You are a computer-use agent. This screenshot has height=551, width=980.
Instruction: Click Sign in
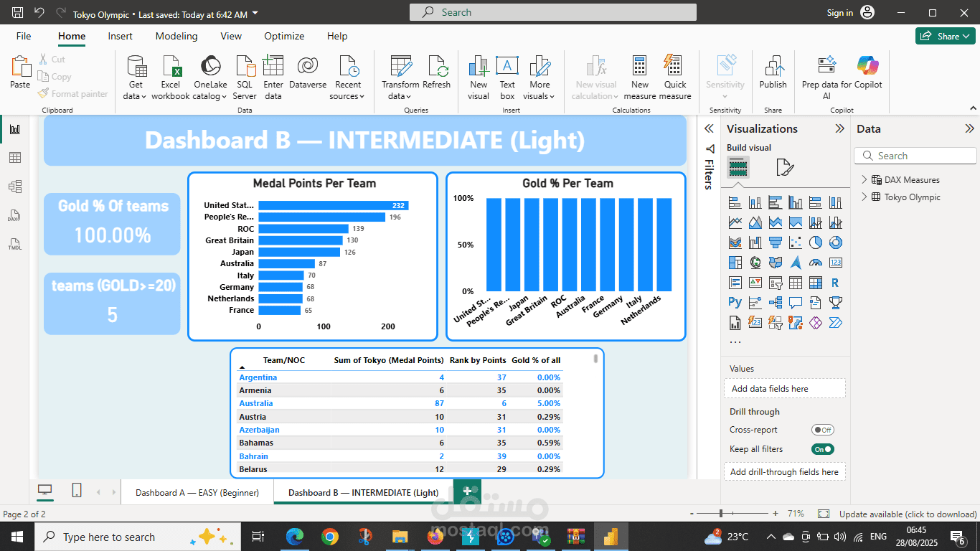(840, 13)
